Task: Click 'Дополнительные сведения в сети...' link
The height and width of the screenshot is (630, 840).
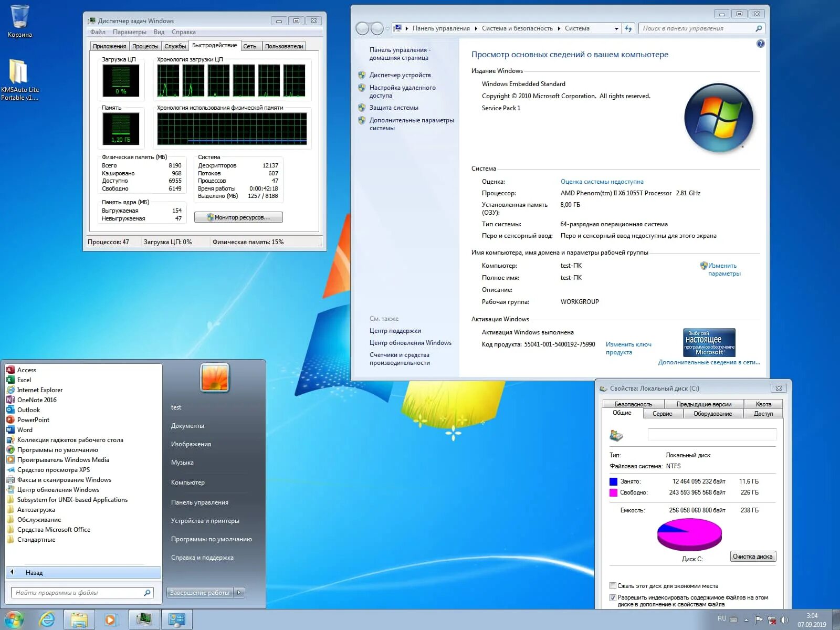Action: click(x=709, y=362)
